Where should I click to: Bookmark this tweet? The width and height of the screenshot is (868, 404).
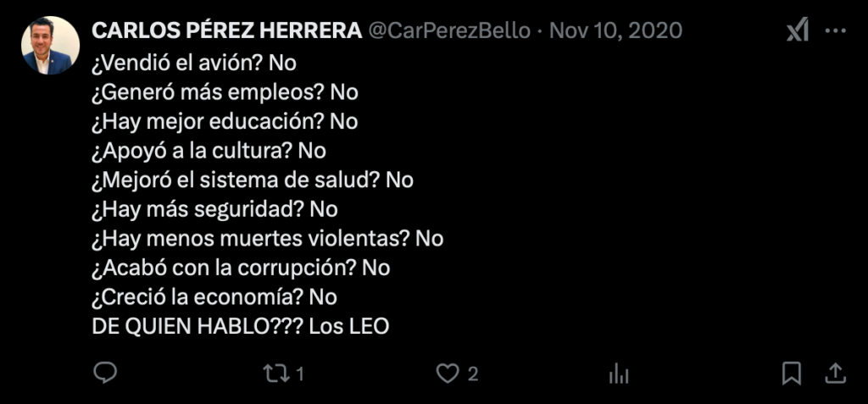791,373
